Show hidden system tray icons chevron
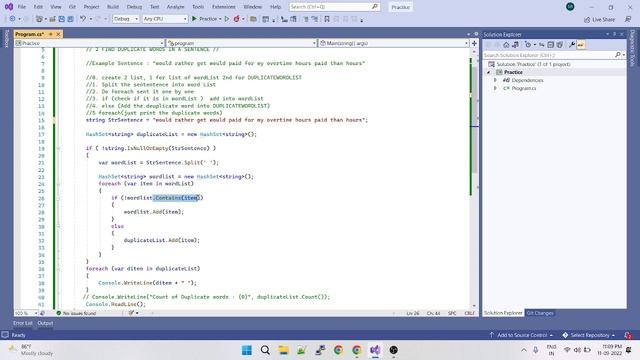This screenshot has width=640, height=360. [x=524, y=350]
